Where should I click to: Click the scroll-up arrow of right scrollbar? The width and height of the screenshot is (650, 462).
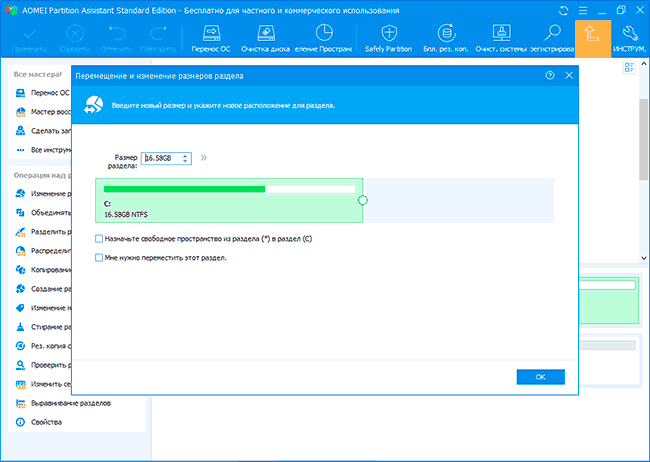coord(643,64)
